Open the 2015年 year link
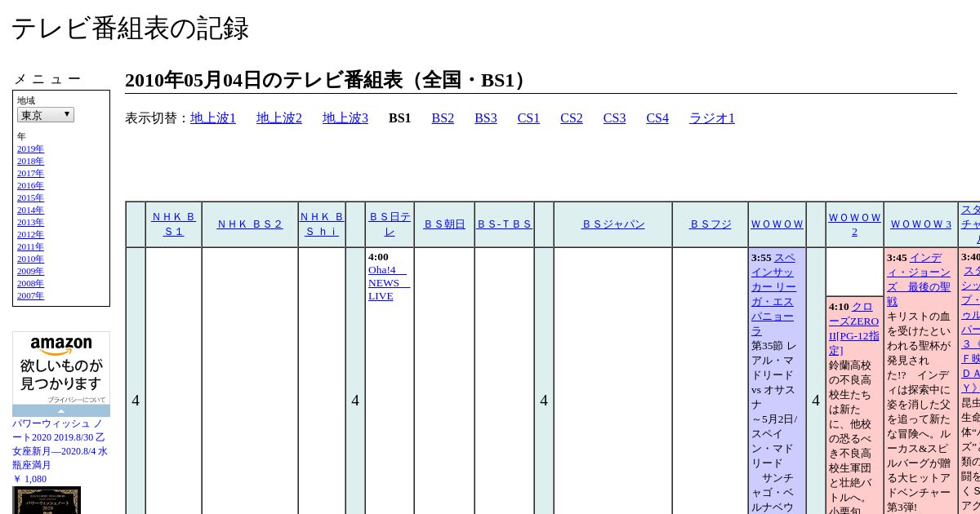The height and width of the screenshot is (514, 980). pos(30,198)
